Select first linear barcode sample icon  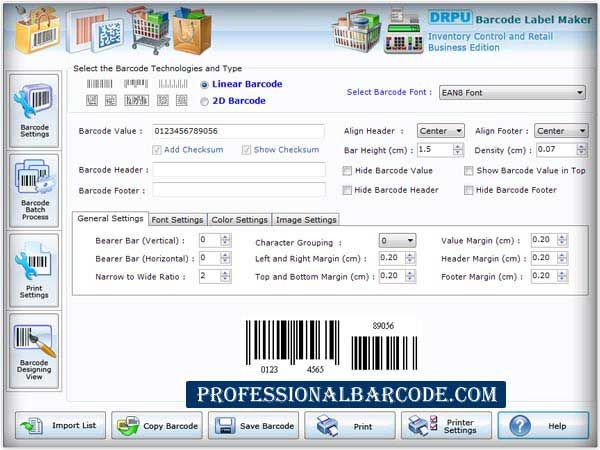tap(99, 84)
